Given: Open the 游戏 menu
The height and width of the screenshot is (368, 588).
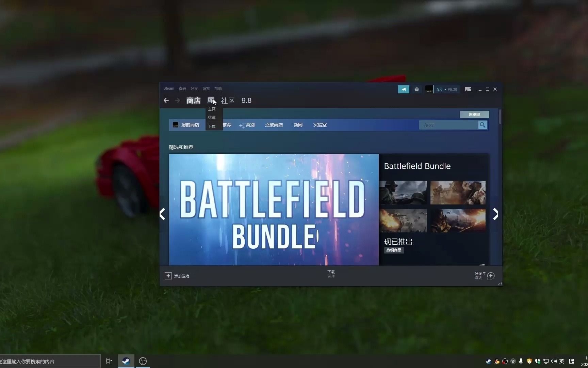Looking at the screenshot, I should [x=206, y=89].
